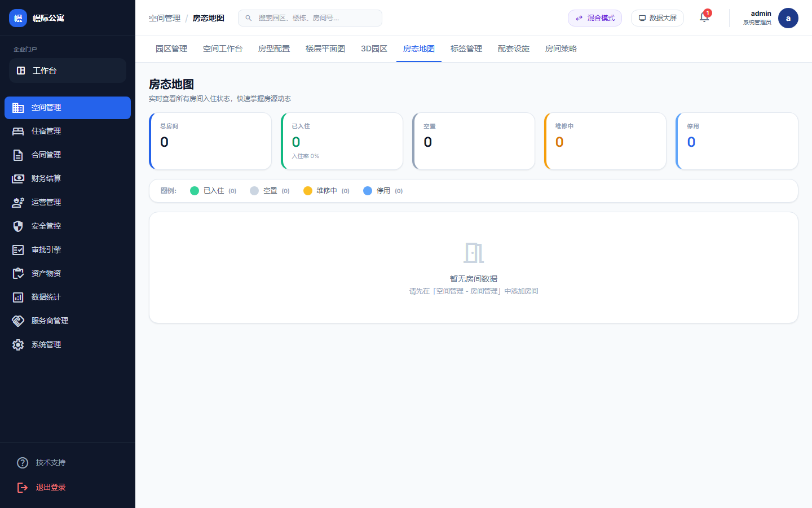Viewport: 812px width, 508px height.
Task: Click the notification bell icon
Action: (x=704, y=17)
